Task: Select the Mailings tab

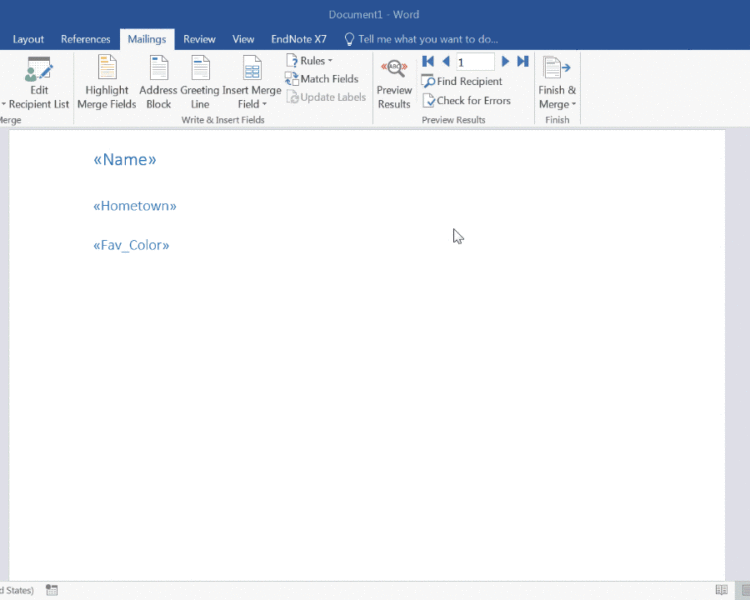Action: coord(147,39)
